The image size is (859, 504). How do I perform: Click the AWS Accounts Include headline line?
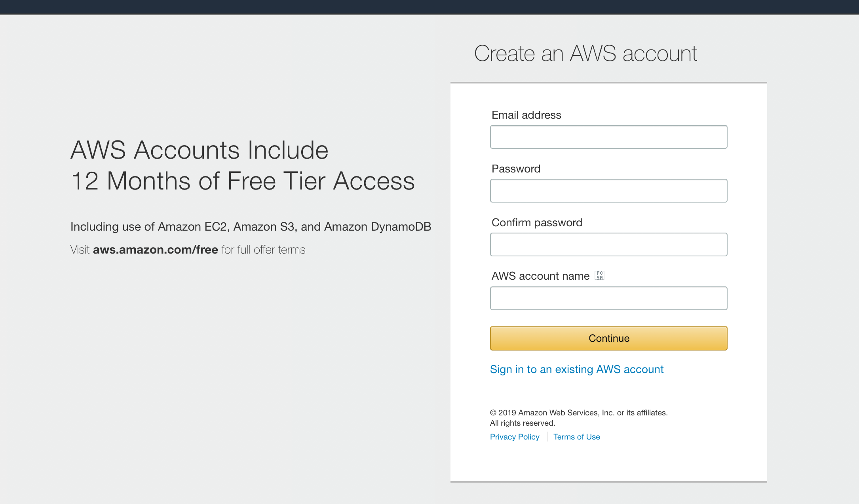coord(199,150)
